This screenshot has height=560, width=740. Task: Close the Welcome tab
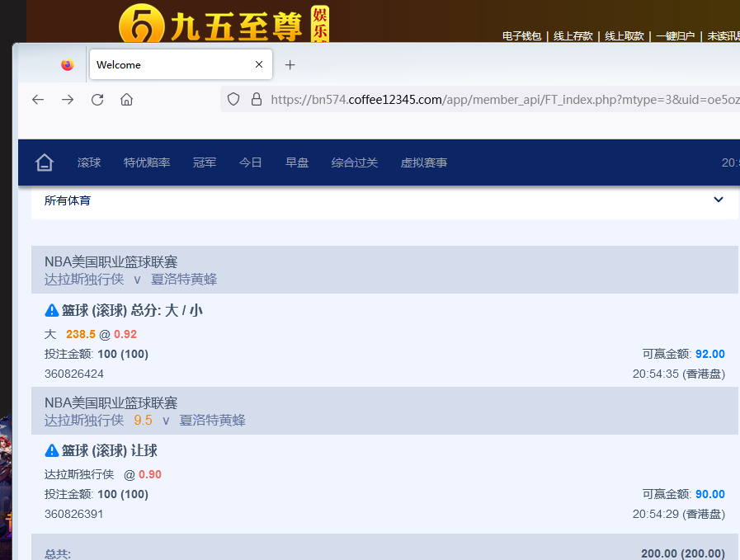[x=259, y=64]
